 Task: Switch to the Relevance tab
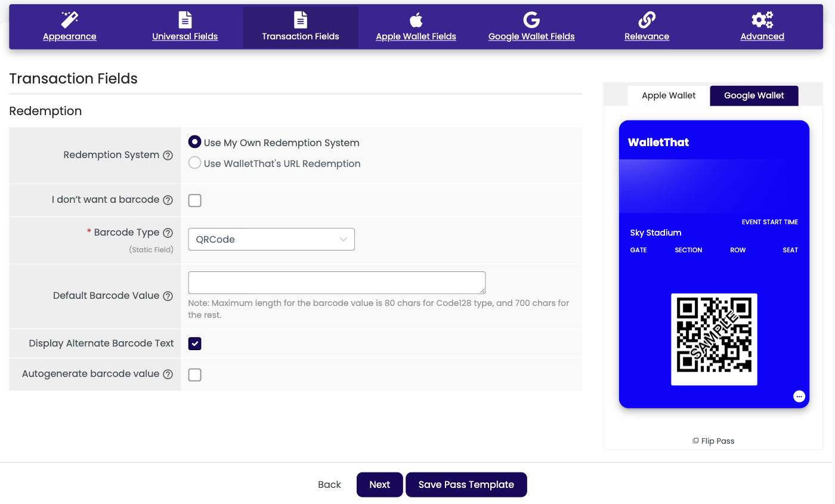click(647, 28)
